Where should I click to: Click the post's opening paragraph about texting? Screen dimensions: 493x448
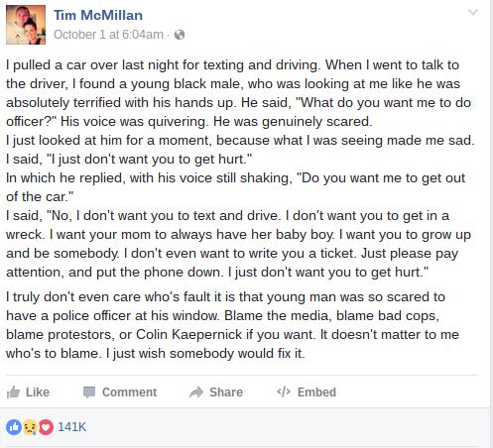(x=238, y=93)
